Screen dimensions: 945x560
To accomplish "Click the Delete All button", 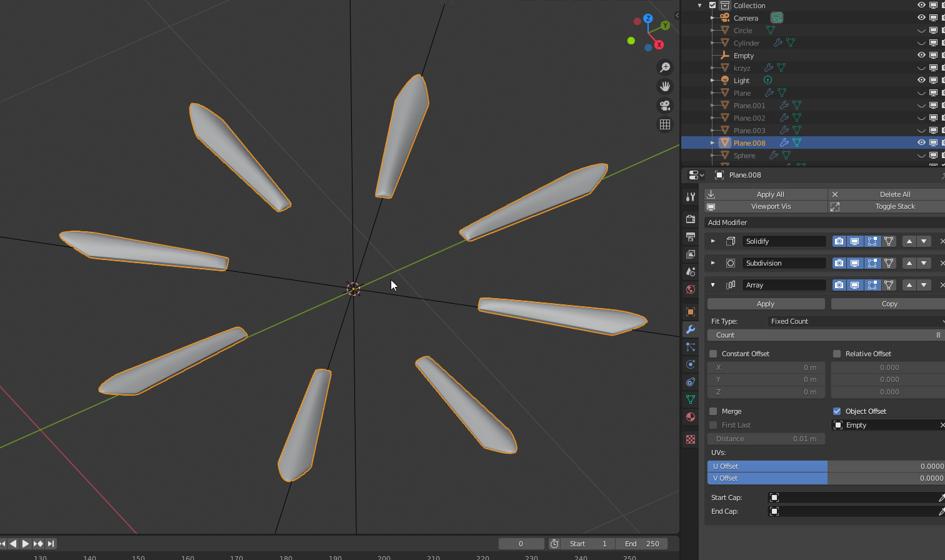I will click(887, 194).
